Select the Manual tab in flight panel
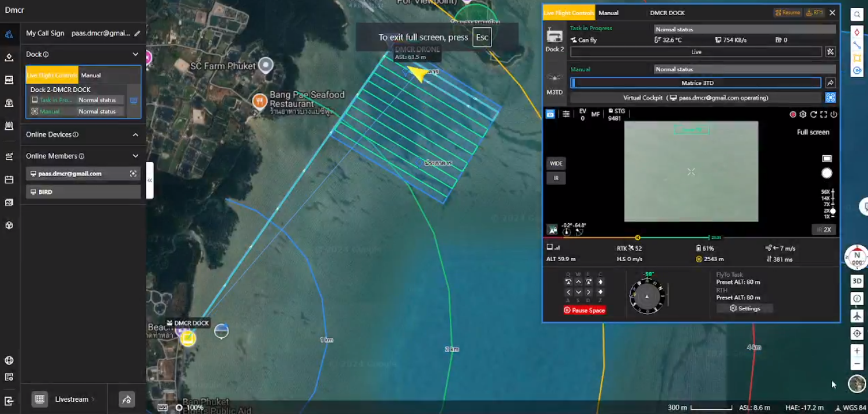The image size is (868, 414). [609, 13]
